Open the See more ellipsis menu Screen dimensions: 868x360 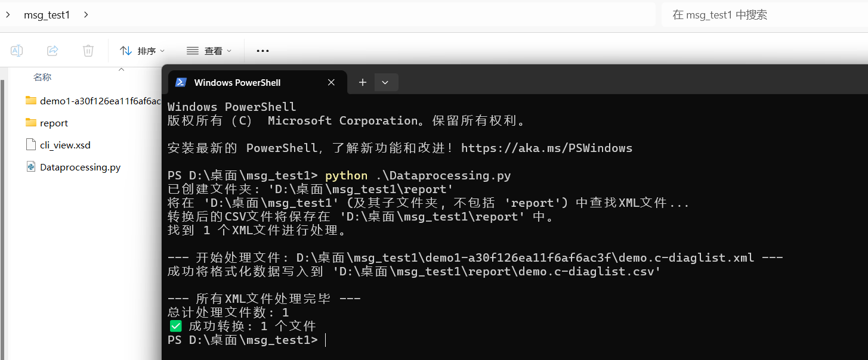(262, 51)
